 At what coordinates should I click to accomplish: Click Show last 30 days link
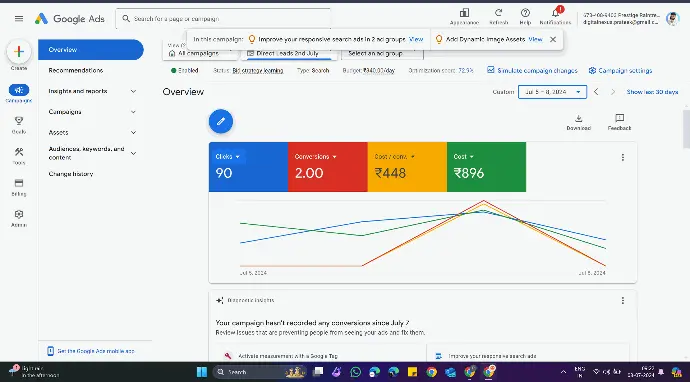coord(652,92)
